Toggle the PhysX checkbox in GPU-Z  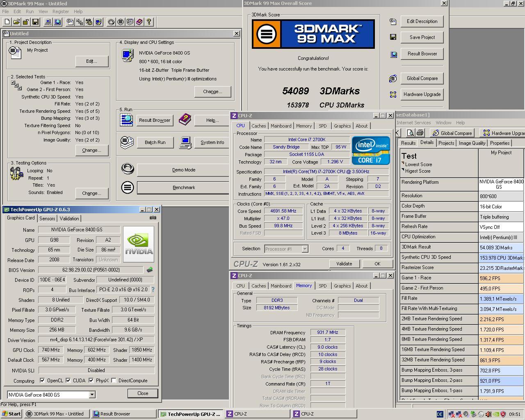[91, 381]
